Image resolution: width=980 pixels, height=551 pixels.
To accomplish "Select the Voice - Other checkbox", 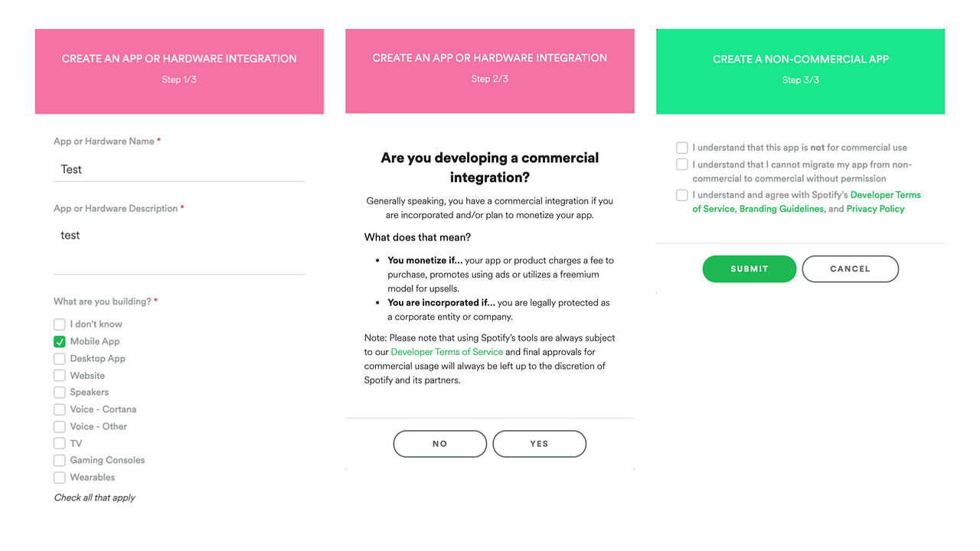I will (x=59, y=426).
